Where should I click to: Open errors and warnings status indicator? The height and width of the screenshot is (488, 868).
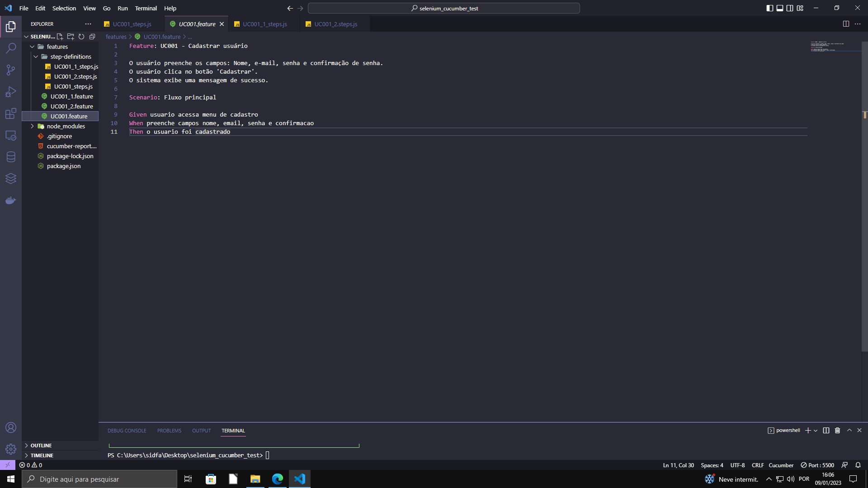[x=31, y=465]
